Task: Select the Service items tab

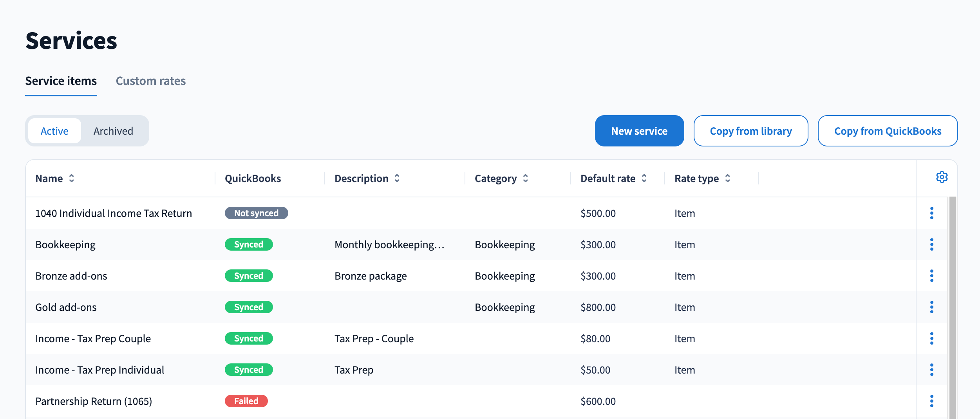Action: tap(61, 81)
